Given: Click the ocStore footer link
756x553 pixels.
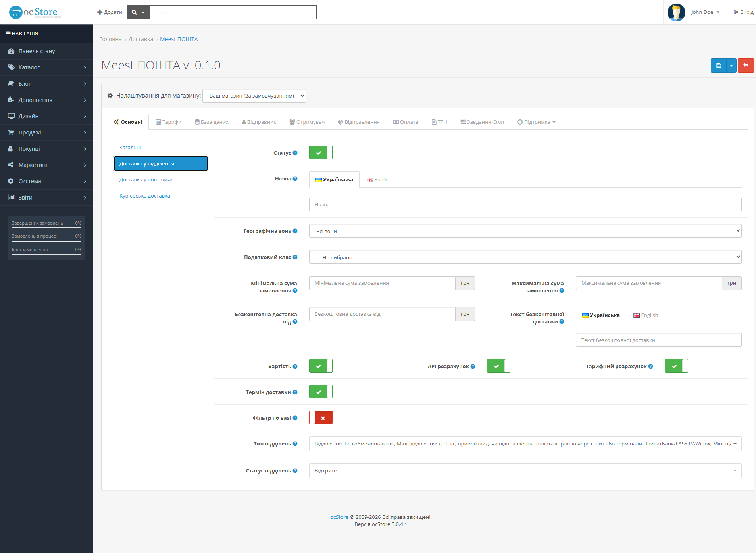Looking at the screenshot, I should click(339, 517).
